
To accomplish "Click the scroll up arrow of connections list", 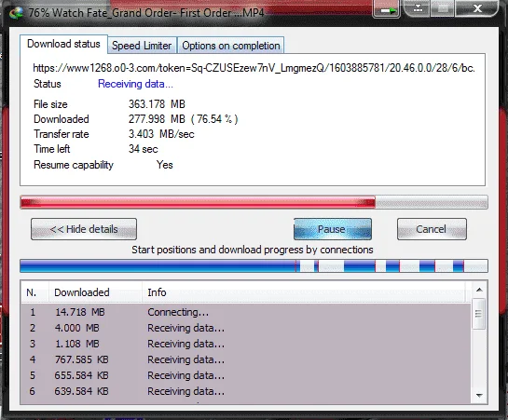I will click(x=479, y=290).
